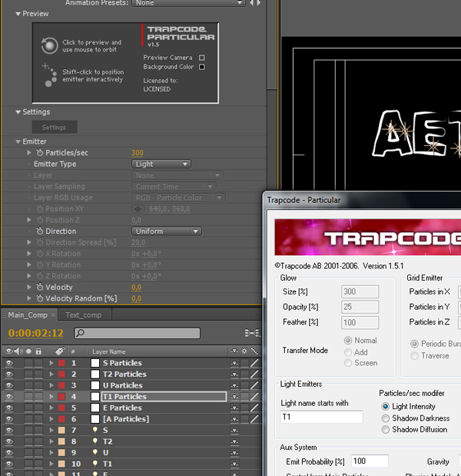Click the timeline search magnifier icon
The height and width of the screenshot is (476, 461).
point(80,333)
